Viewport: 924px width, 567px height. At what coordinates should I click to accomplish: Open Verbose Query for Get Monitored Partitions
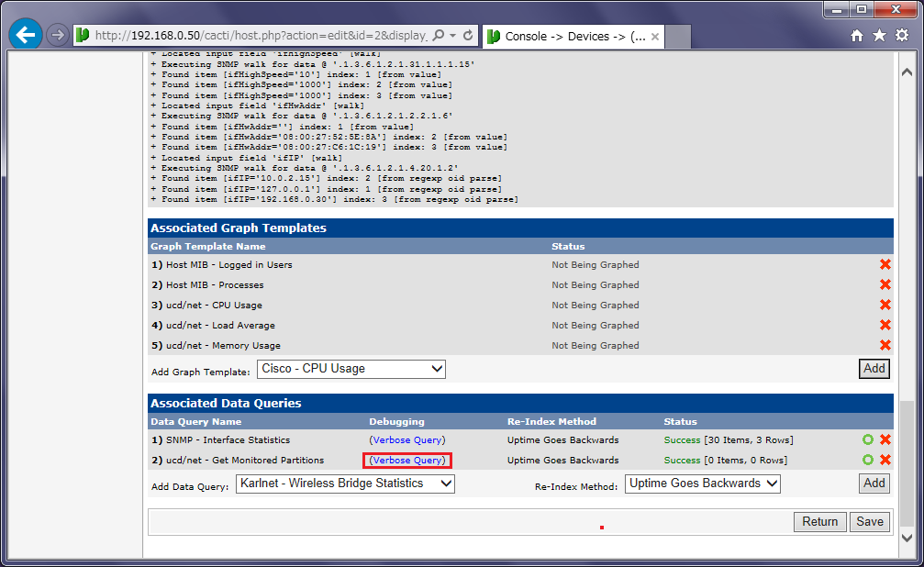[x=407, y=461]
